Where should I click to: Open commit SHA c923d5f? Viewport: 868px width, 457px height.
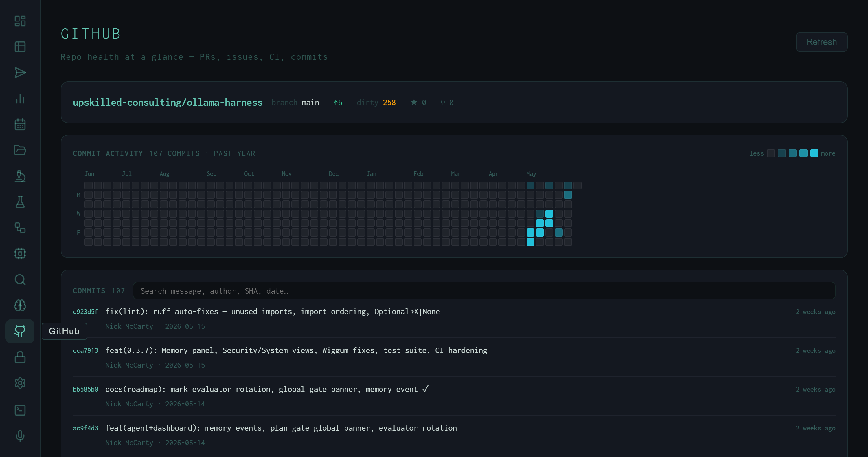[85, 312]
